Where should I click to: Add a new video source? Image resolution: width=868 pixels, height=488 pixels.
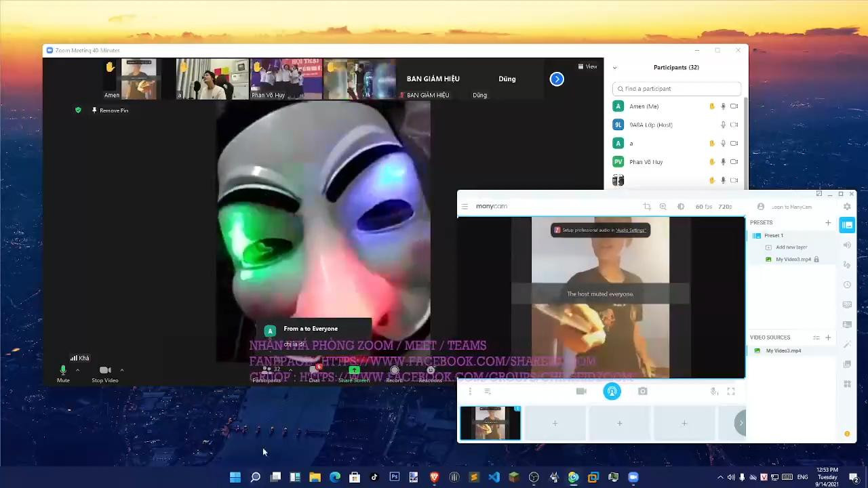(x=828, y=338)
